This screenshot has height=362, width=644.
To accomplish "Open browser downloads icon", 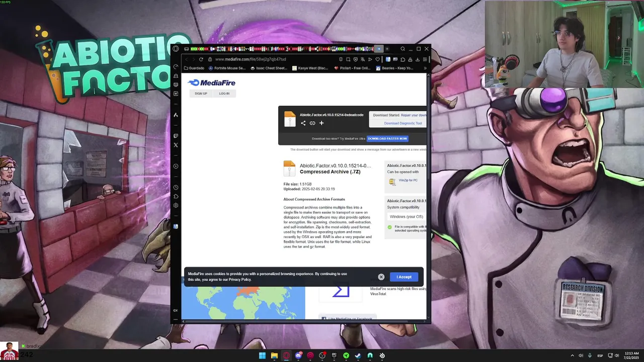I will [418, 59].
